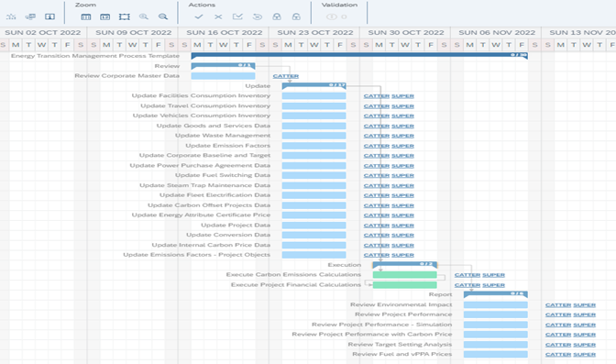Screen dimensions: 616x364
Task: Click the SUN 23 OCT 2022 week header
Action: pyautogui.click(x=315, y=32)
